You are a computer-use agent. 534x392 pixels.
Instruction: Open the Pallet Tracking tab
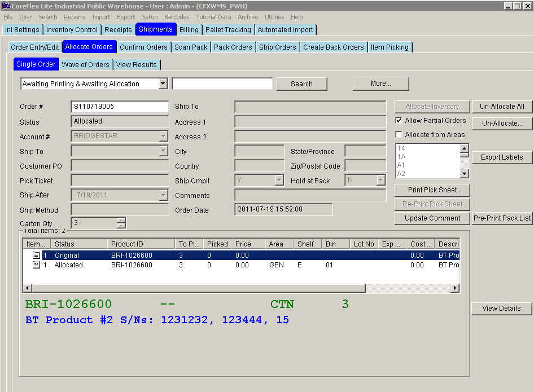228,29
